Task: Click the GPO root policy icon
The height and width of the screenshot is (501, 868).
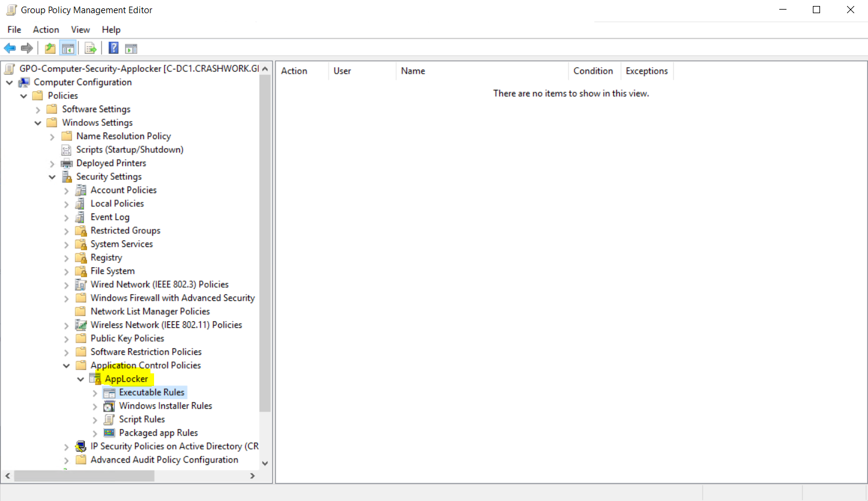Action: pyautogui.click(x=10, y=69)
